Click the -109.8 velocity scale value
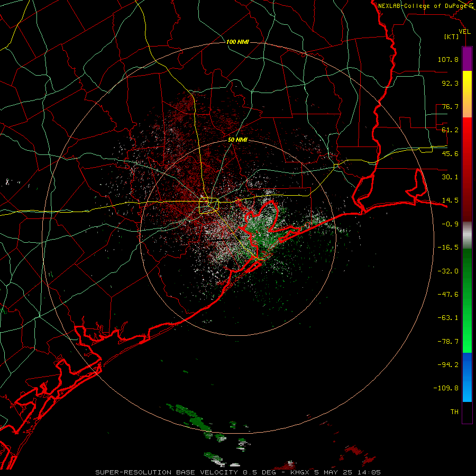476x476 pixels. tap(446, 388)
